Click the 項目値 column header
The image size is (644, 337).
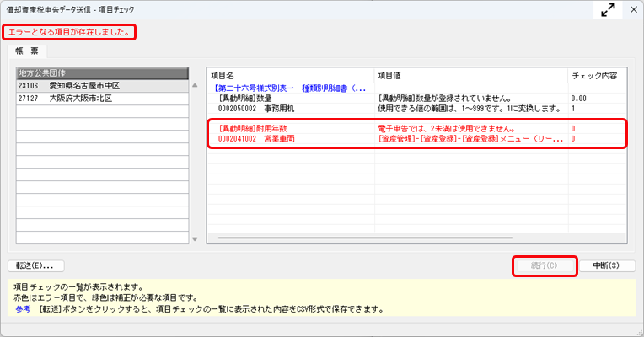pyautogui.click(x=470, y=75)
